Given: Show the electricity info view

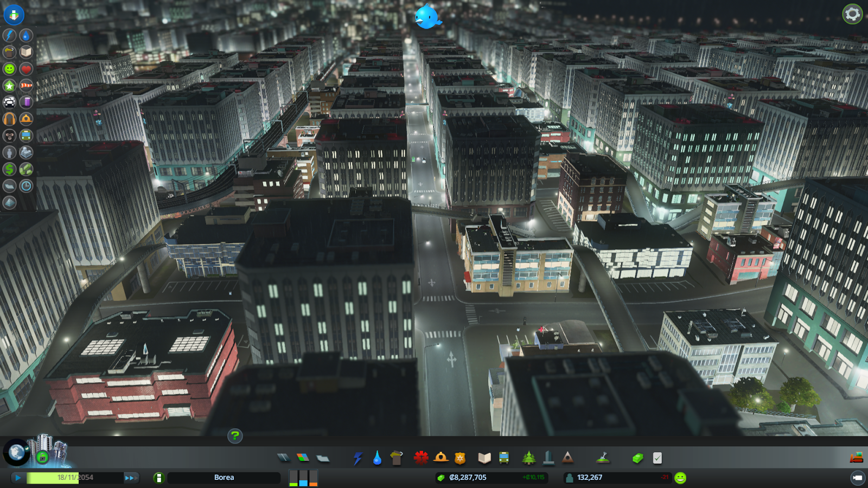Looking at the screenshot, I should click(9, 35).
